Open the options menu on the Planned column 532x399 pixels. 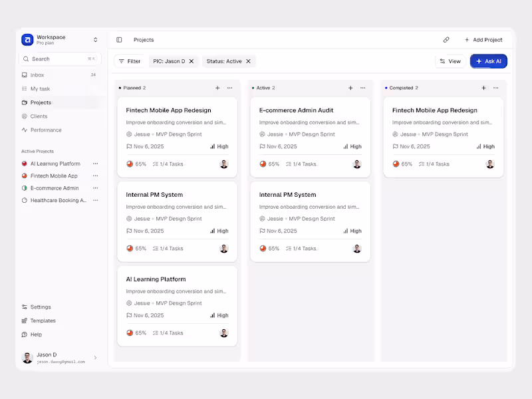[x=229, y=87]
